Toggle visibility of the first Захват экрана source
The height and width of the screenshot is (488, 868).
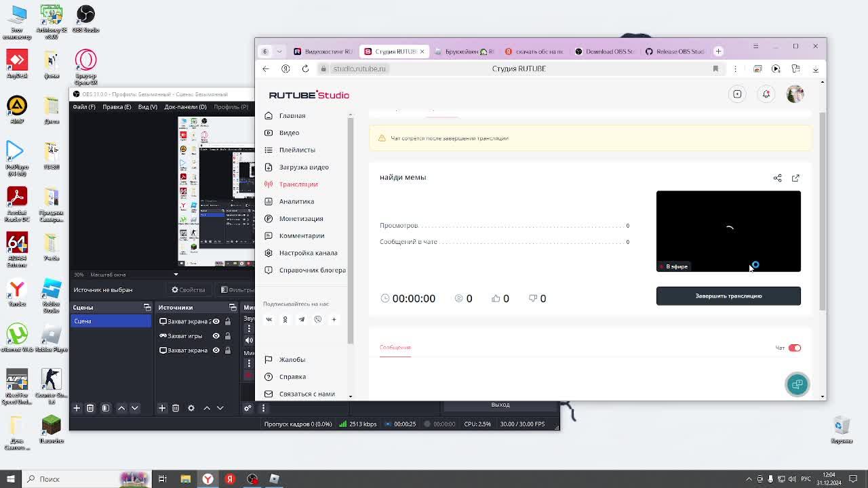click(216, 321)
